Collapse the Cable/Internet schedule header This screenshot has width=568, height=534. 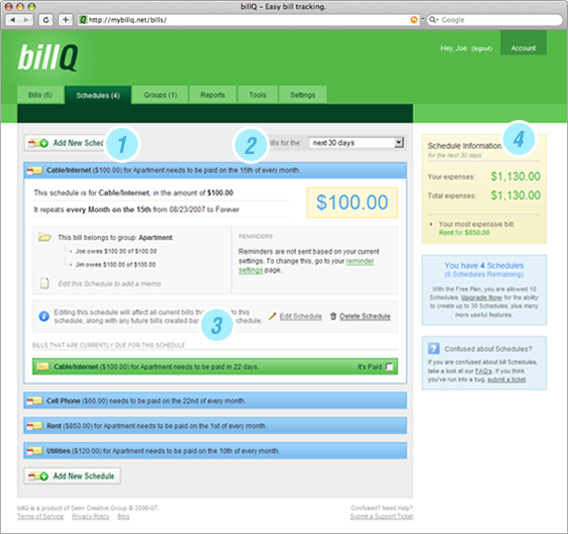click(215, 170)
